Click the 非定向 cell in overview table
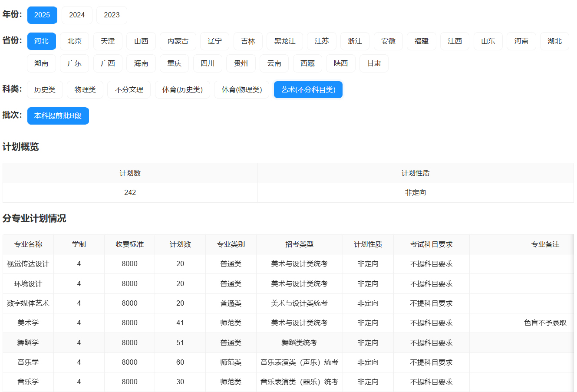577x392 pixels. pyautogui.click(x=415, y=193)
